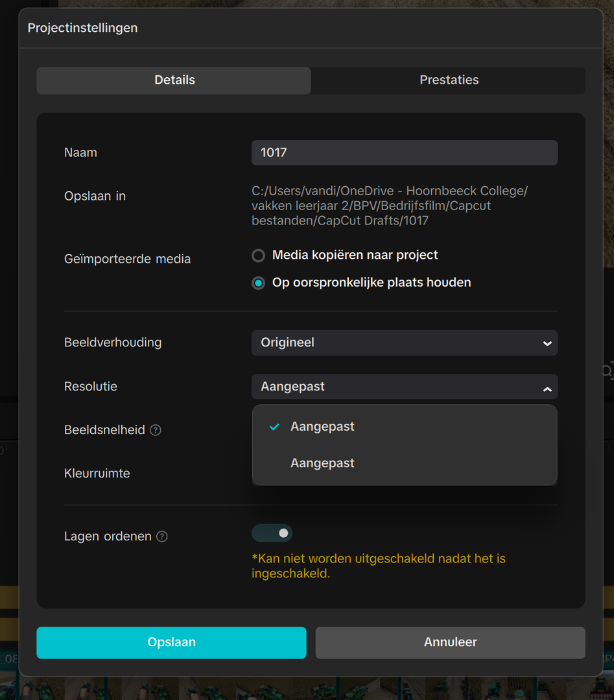This screenshot has width=614, height=700.
Task: Click the timeline thumbnail strip below the dialog
Action: [x=311, y=688]
